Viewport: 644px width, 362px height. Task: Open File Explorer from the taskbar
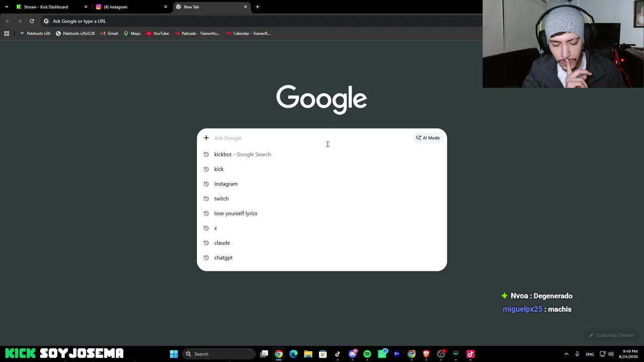pos(308,354)
